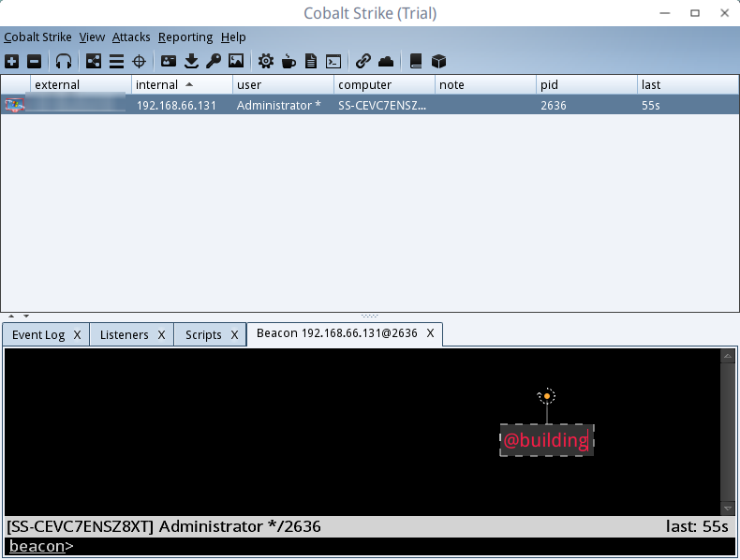
Task: Click the beacon> command input field
Action: coord(370,546)
